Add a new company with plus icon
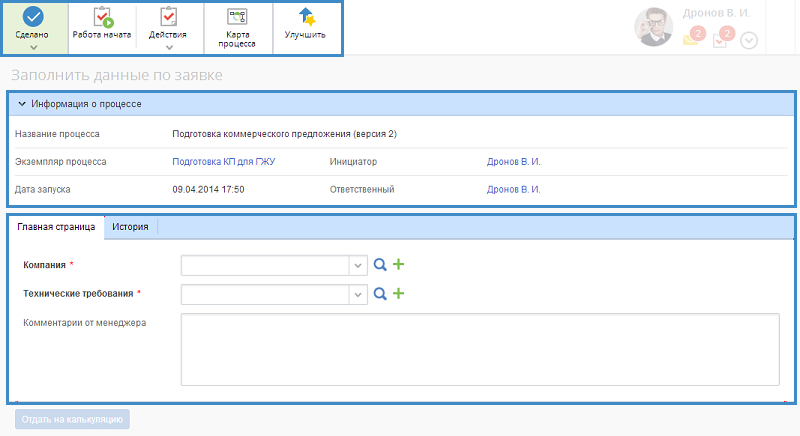Screen dimensions: 800x436 click(398, 265)
